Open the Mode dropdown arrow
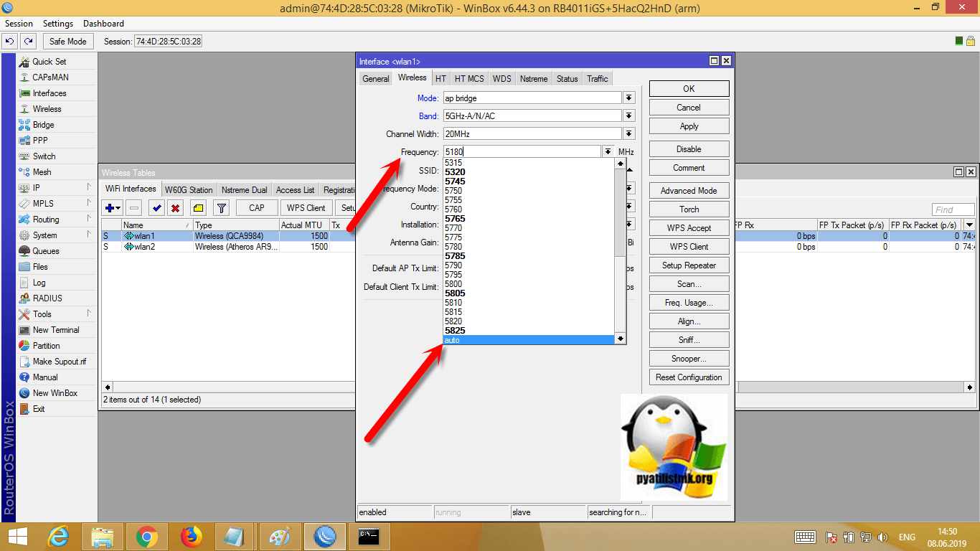The height and width of the screenshot is (551, 980). click(x=629, y=98)
